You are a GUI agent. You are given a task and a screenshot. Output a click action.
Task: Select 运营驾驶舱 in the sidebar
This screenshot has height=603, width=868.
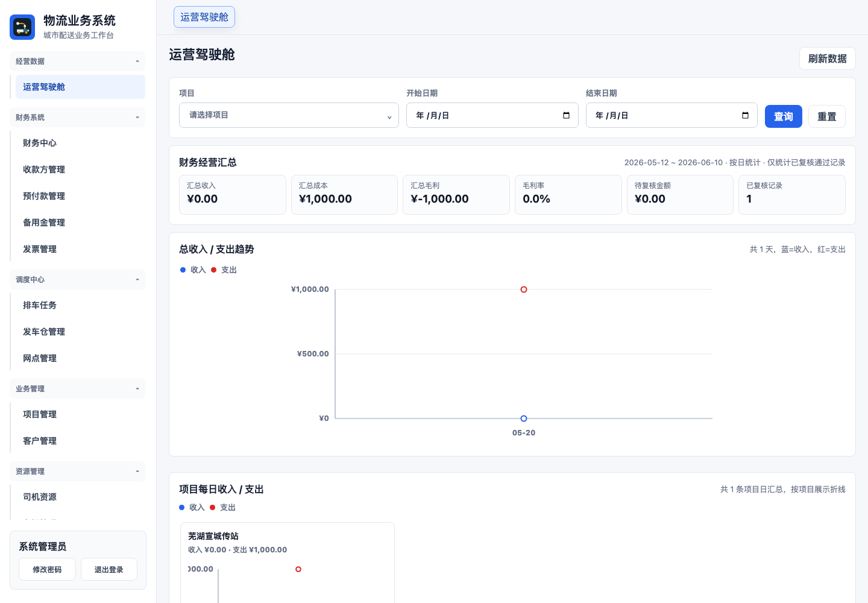tap(80, 87)
